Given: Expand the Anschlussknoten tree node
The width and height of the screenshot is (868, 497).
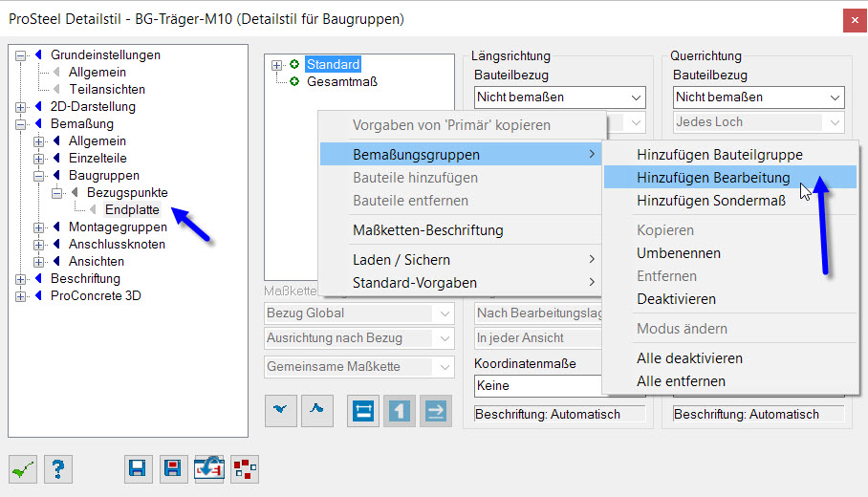Looking at the screenshot, I should point(39,245).
